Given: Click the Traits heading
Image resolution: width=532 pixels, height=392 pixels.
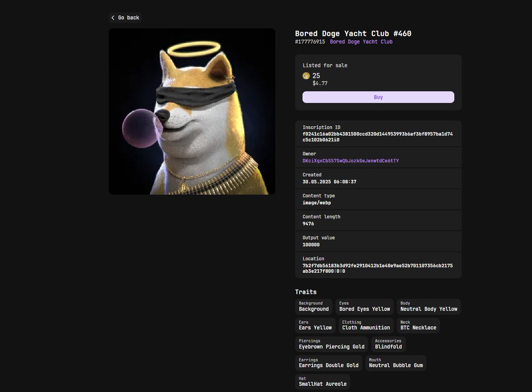Looking at the screenshot, I should [306, 292].
